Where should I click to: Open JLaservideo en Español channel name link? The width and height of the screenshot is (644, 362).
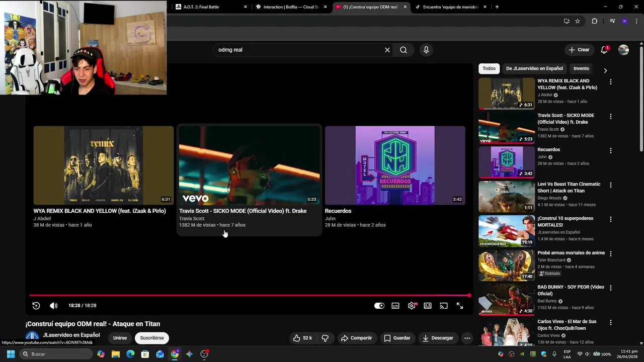point(71,335)
